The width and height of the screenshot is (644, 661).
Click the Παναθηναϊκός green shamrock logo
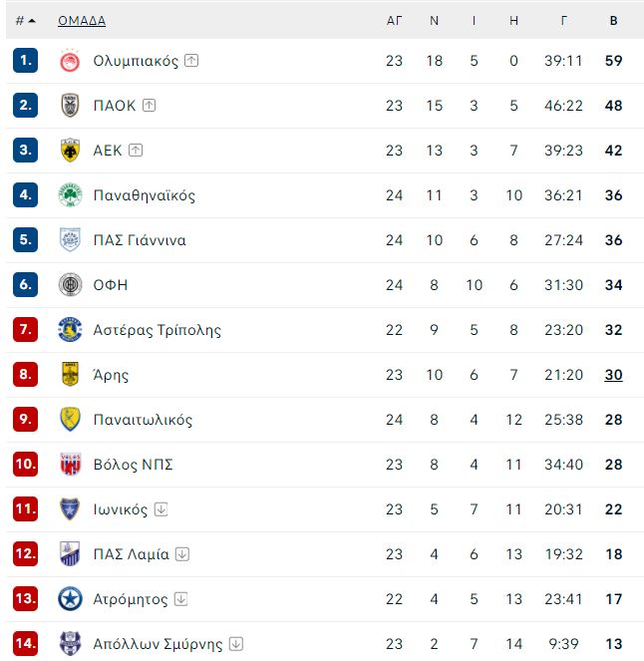tap(70, 195)
